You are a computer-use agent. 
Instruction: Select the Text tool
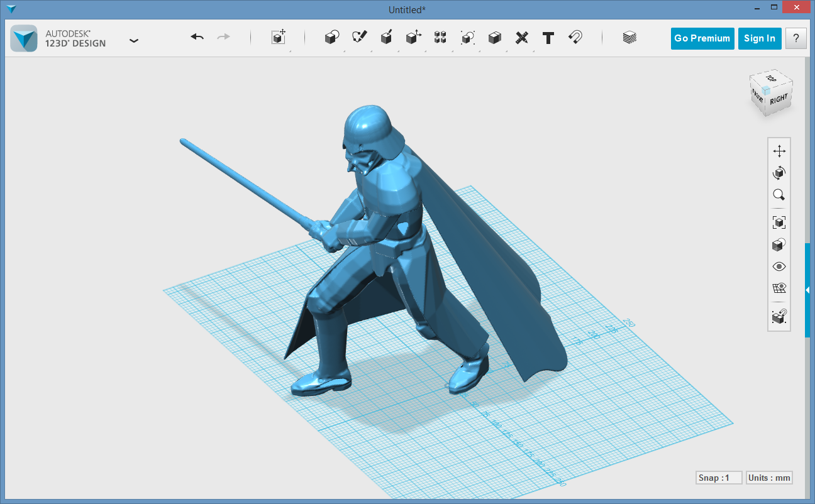[548, 38]
